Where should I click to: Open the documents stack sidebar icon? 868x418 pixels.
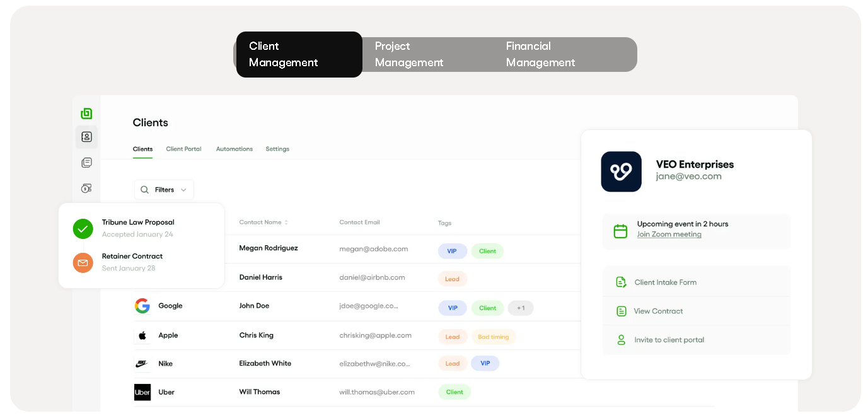click(86, 163)
